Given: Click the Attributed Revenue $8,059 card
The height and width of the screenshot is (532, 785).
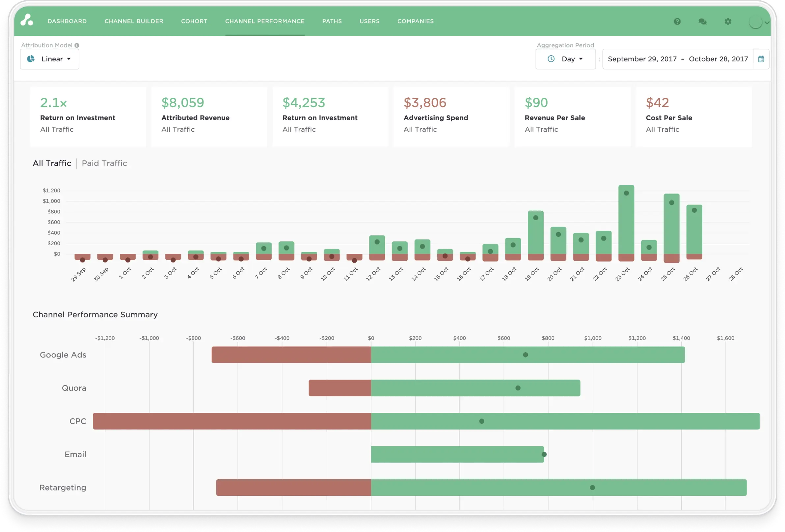Looking at the screenshot, I should (x=209, y=117).
